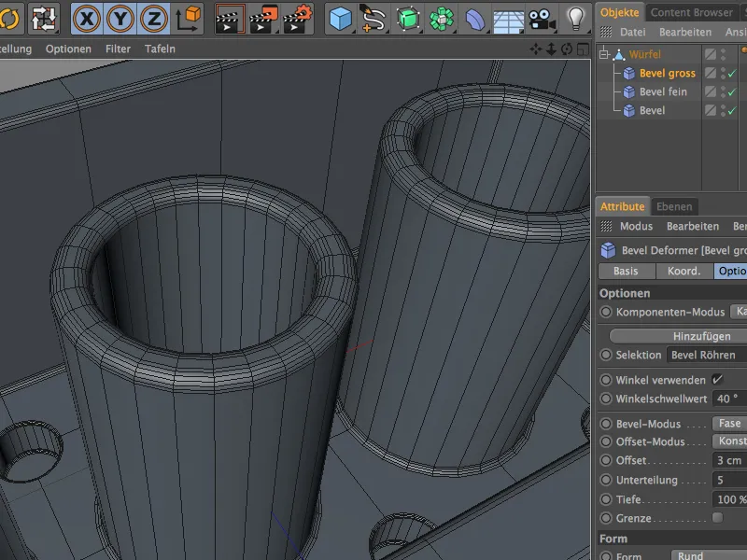
Task: Click the animation dot beside Tiefe
Action: tap(605, 499)
